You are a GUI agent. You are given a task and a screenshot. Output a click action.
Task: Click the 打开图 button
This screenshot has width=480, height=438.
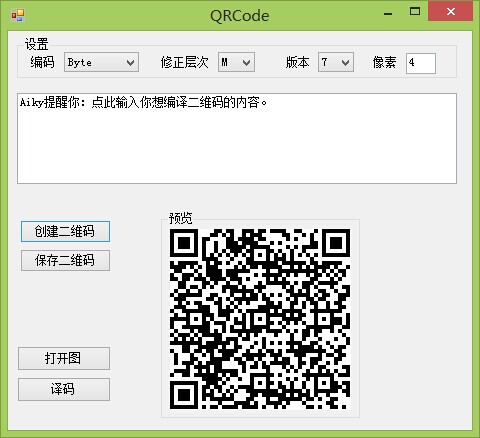[x=64, y=358]
